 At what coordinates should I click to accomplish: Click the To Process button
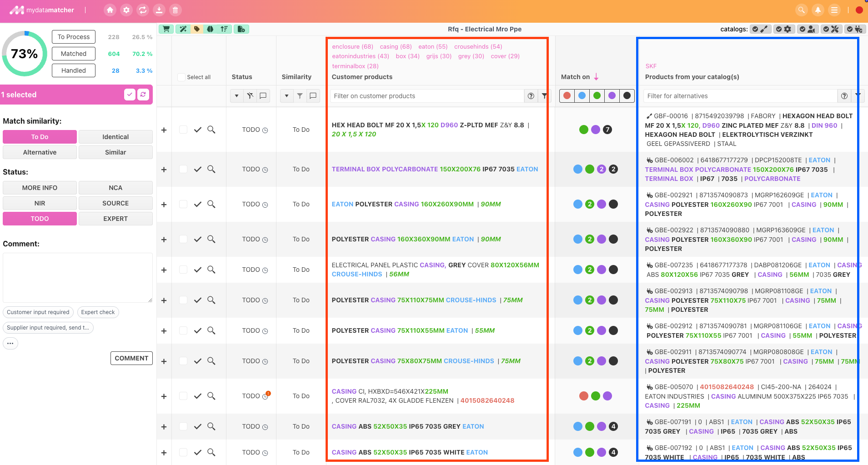[74, 37]
